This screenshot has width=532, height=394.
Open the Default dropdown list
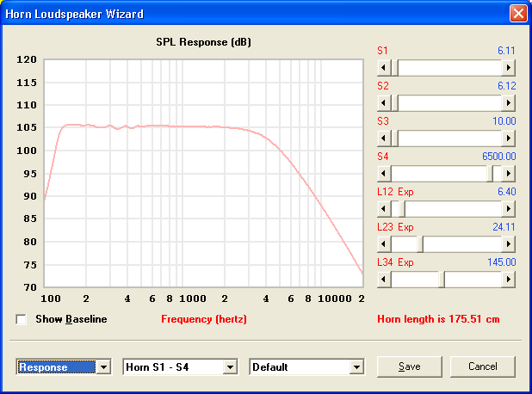pyautogui.click(x=356, y=366)
